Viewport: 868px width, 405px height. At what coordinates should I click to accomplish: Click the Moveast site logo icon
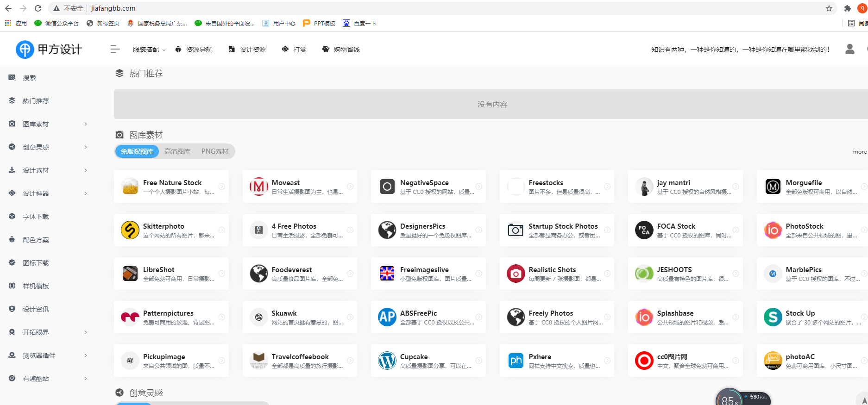259,187
